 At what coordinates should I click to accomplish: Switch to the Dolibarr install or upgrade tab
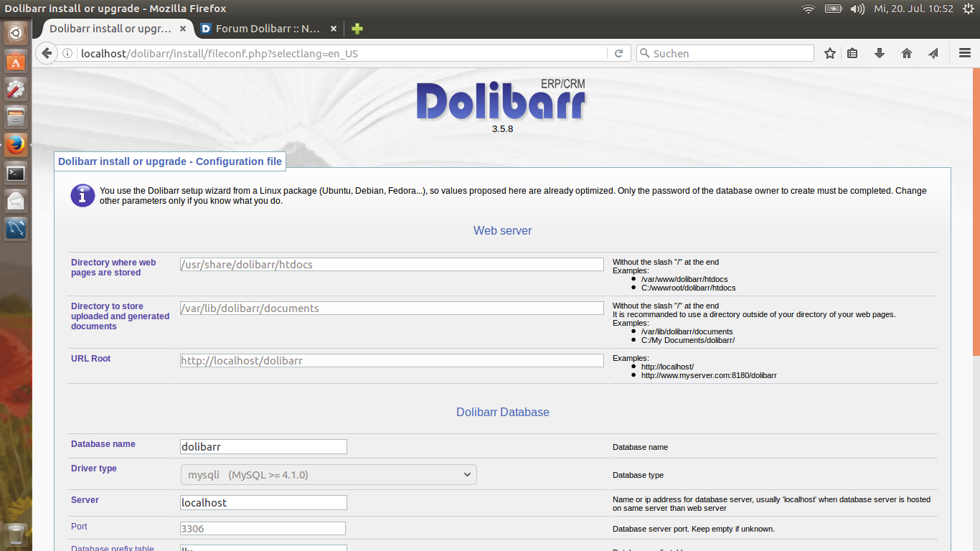111,29
